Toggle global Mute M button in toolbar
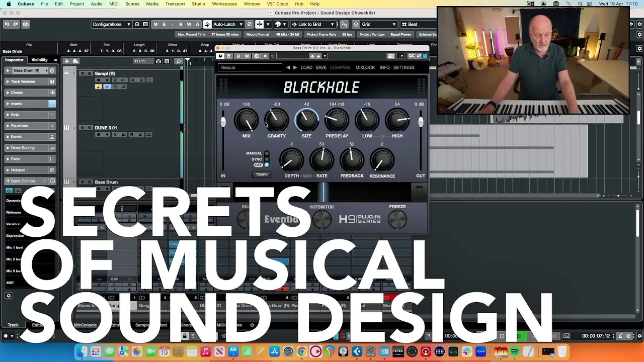Screen dimensions: 644x362 [155, 24]
